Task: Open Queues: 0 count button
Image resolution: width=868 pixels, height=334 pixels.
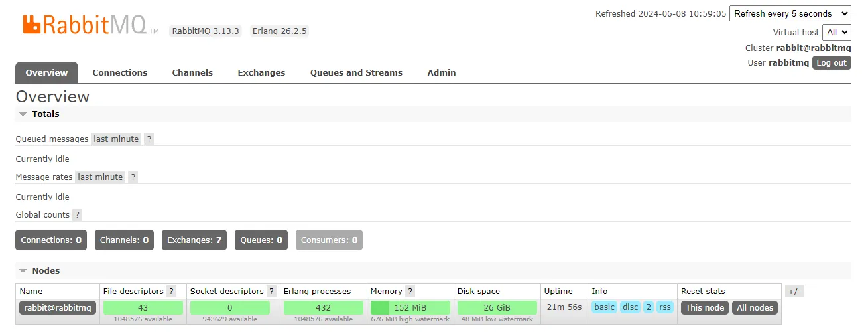Action: click(x=261, y=240)
